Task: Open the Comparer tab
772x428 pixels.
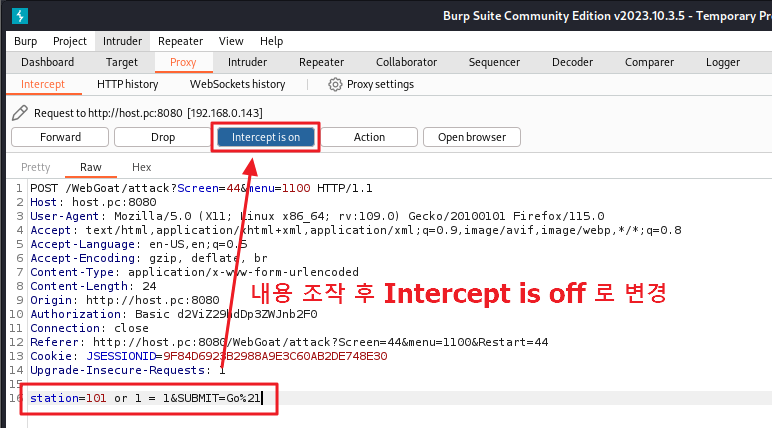Action: pyautogui.click(x=649, y=62)
